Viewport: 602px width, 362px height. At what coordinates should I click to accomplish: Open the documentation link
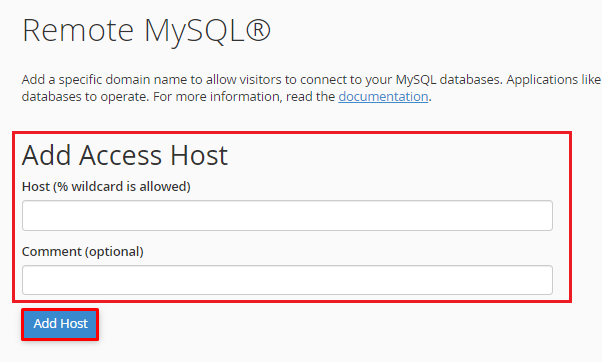[x=383, y=96]
